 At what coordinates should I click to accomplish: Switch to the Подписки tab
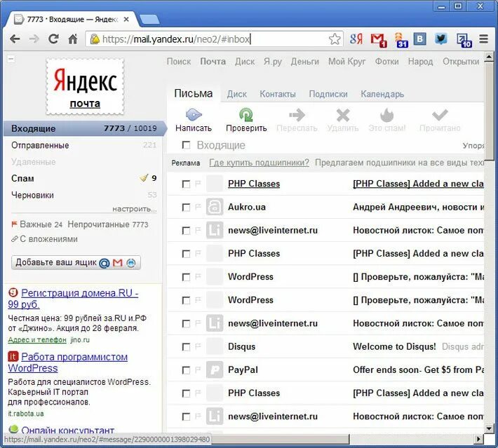click(x=328, y=94)
